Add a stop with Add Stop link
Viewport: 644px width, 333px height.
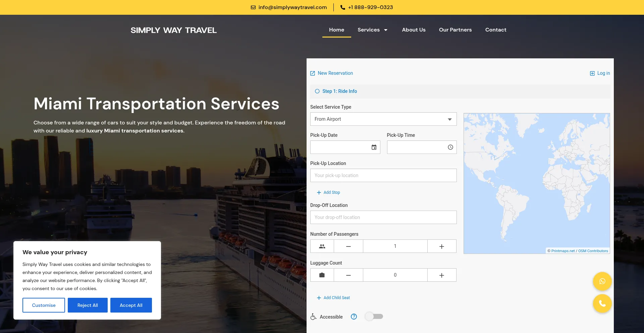328,192
